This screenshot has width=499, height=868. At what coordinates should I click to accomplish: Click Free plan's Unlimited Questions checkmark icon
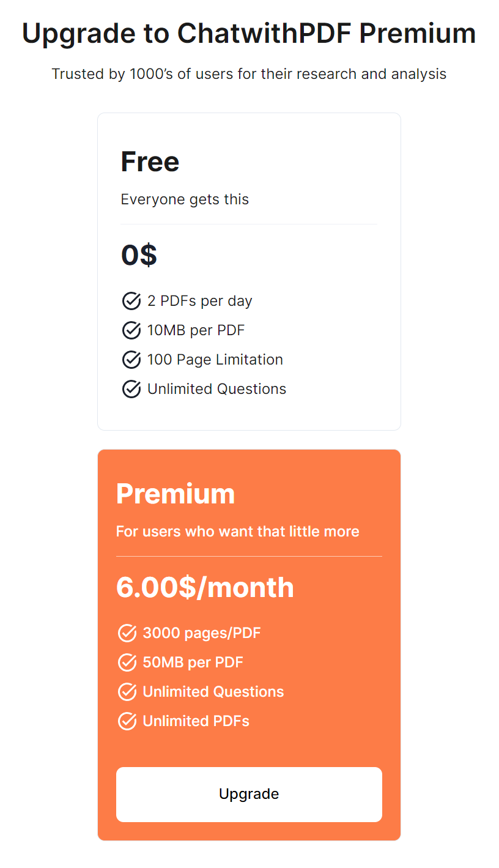(131, 389)
